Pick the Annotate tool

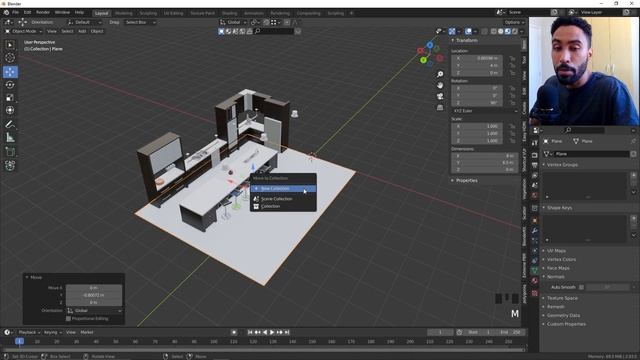[10, 124]
